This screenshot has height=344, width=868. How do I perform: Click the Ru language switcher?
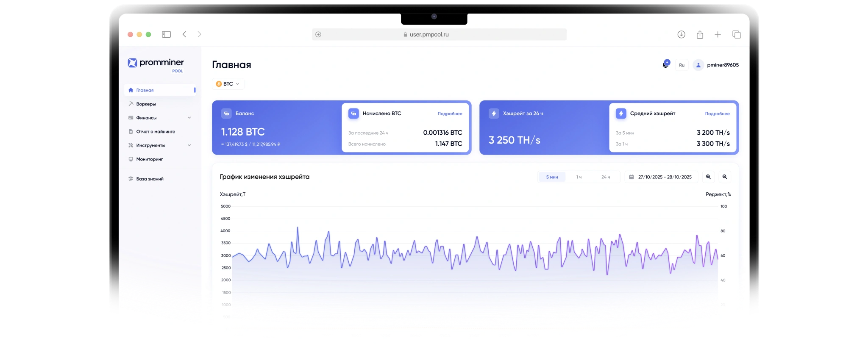[682, 65]
